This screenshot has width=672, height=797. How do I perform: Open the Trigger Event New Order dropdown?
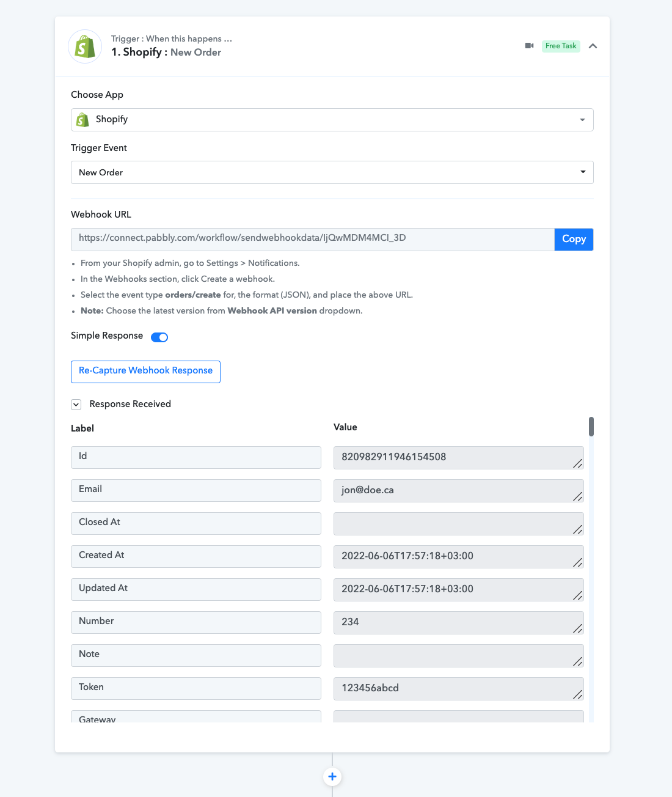click(332, 172)
